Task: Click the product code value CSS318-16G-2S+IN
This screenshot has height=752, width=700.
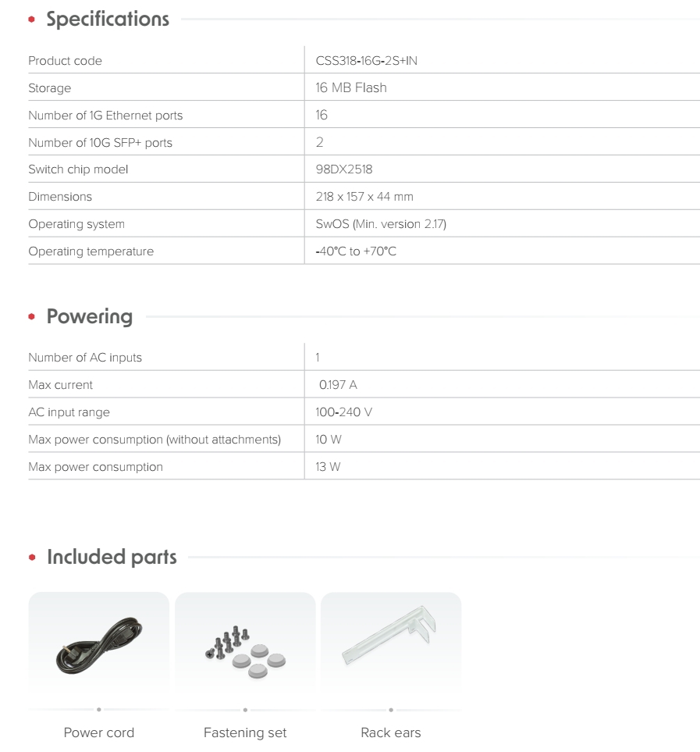Action: point(366,61)
